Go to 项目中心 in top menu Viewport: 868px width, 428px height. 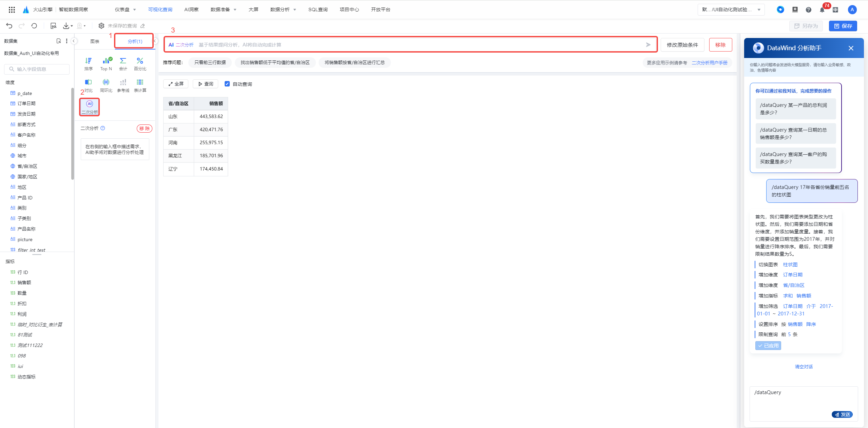349,9
